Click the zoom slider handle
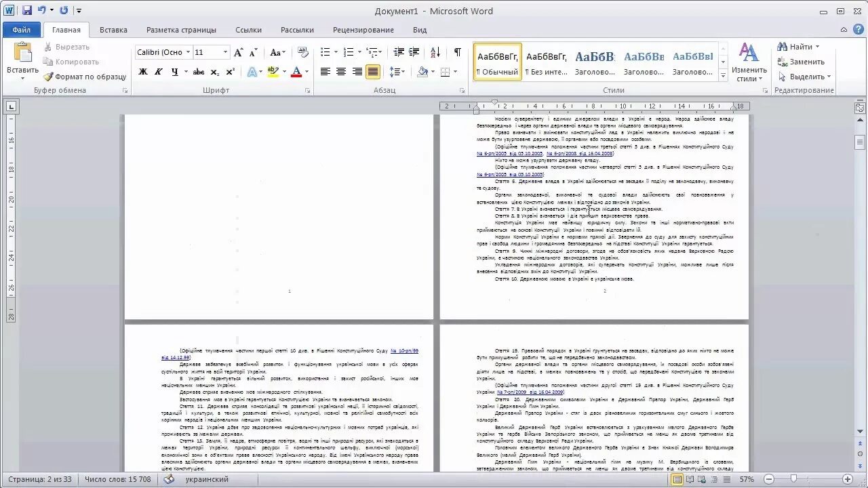 point(793,479)
